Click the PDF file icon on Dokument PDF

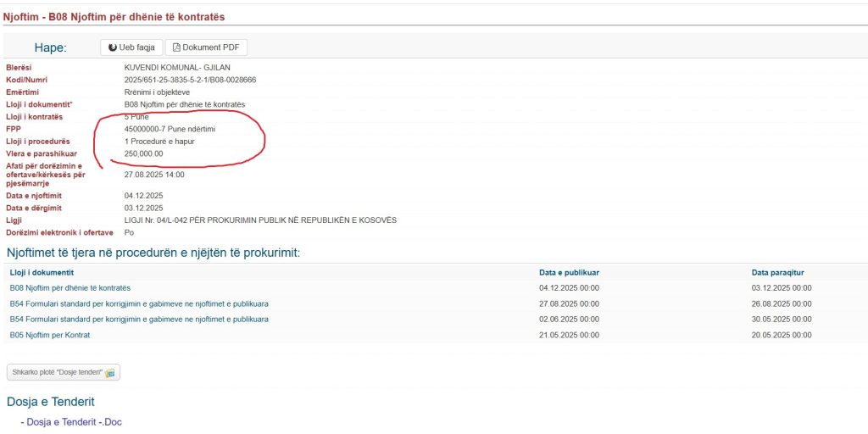tap(176, 47)
